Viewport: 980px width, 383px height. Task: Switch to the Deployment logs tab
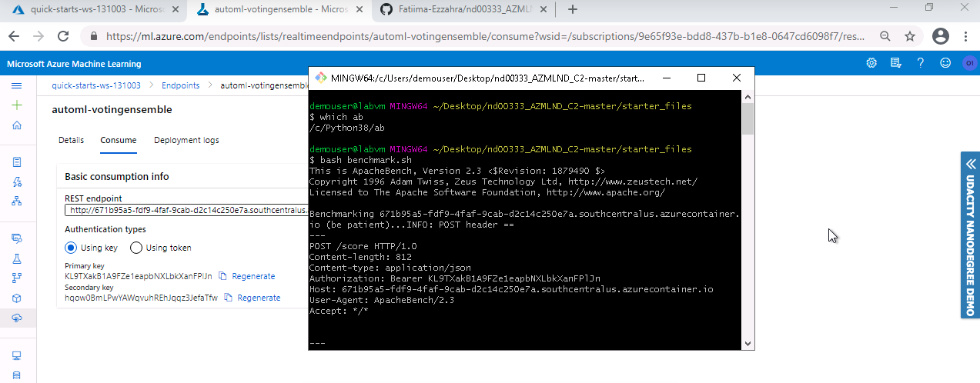pos(186,140)
